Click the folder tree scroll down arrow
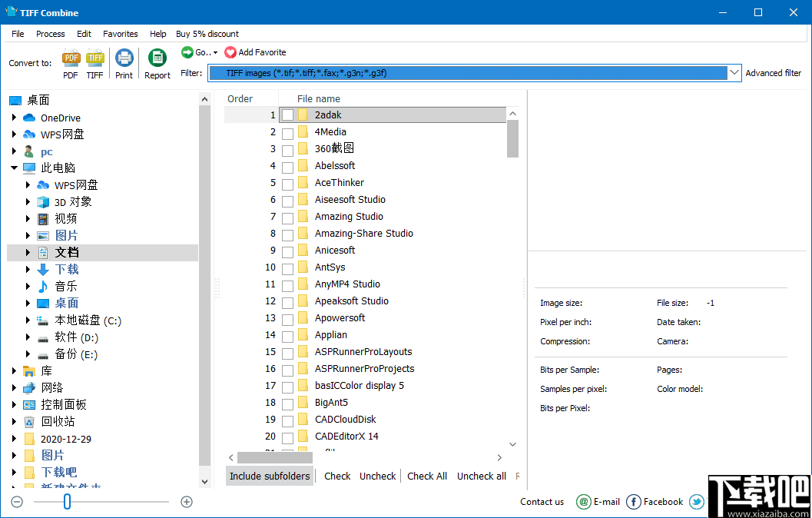Image resolution: width=812 pixels, height=518 pixels. 205,481
